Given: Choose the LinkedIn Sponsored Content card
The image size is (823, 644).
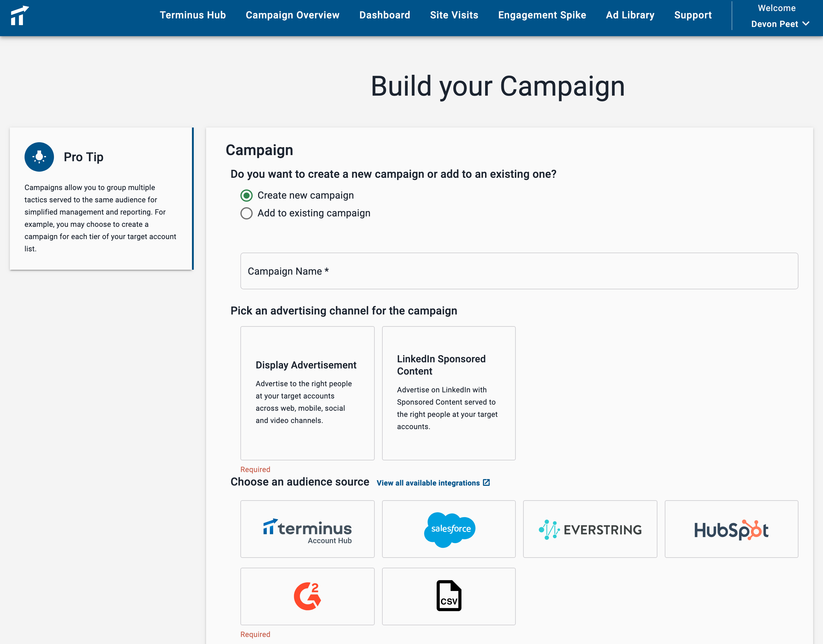Looking at the screenshot, I should click(449, 393).
